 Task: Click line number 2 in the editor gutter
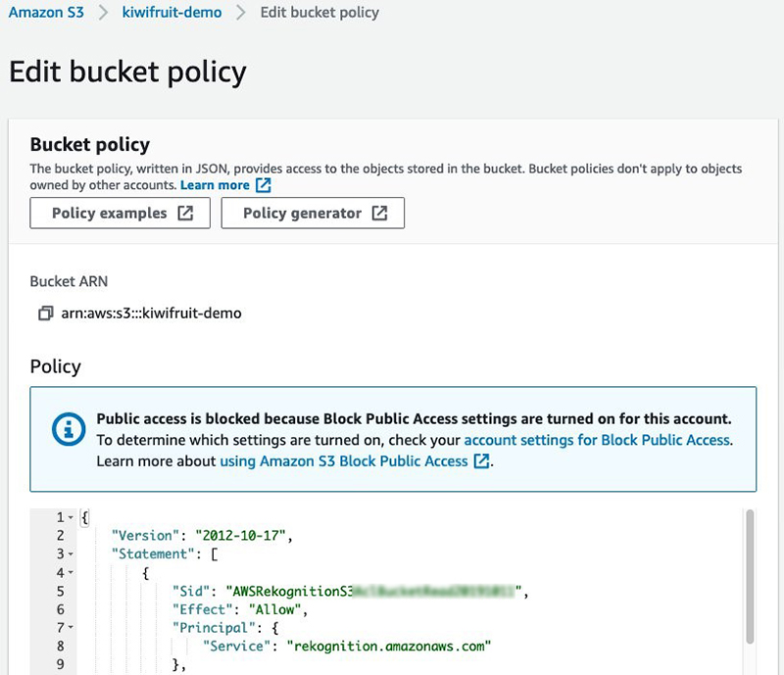(61, 536)
